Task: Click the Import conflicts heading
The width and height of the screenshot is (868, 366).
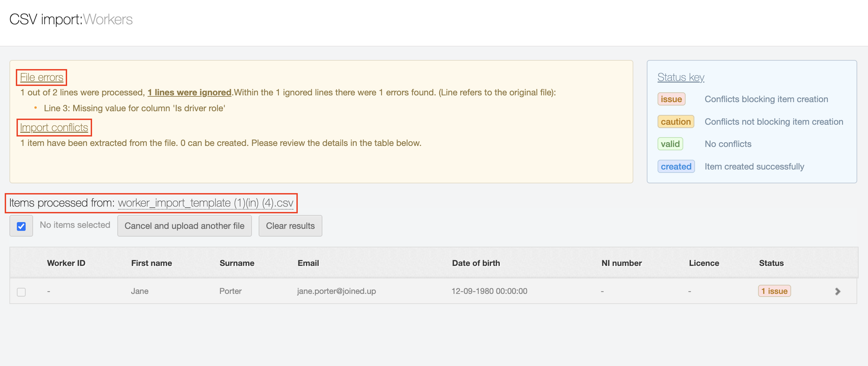Action: click(x=54, y=127)
